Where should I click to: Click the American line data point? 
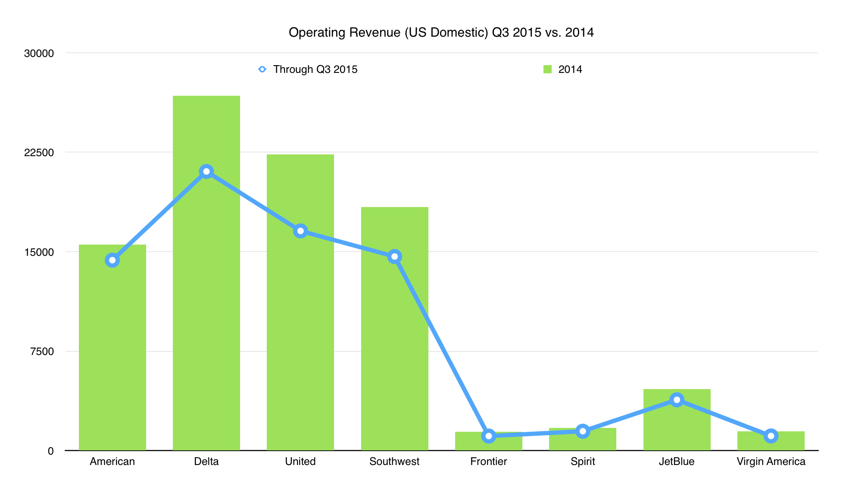point(112,260)
